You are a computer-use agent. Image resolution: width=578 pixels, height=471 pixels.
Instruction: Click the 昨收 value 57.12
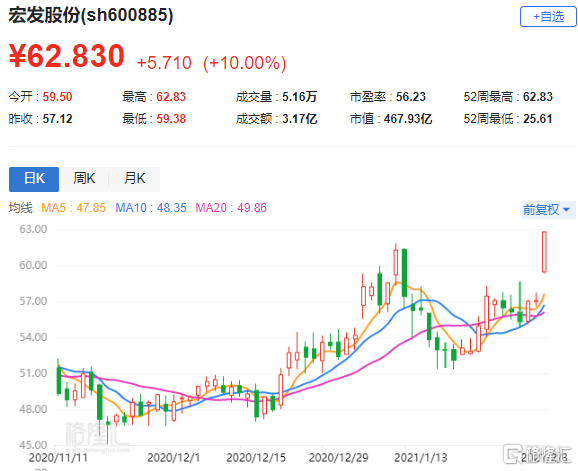pos(58,119)
